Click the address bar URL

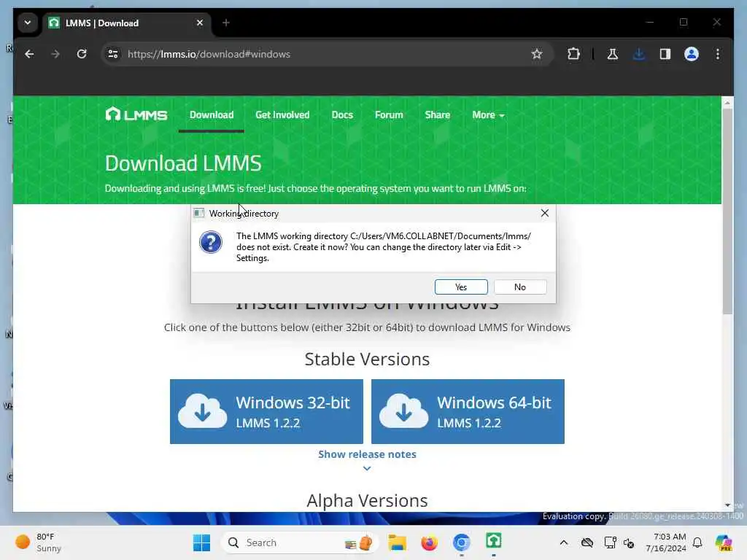(x=209, y=54)
